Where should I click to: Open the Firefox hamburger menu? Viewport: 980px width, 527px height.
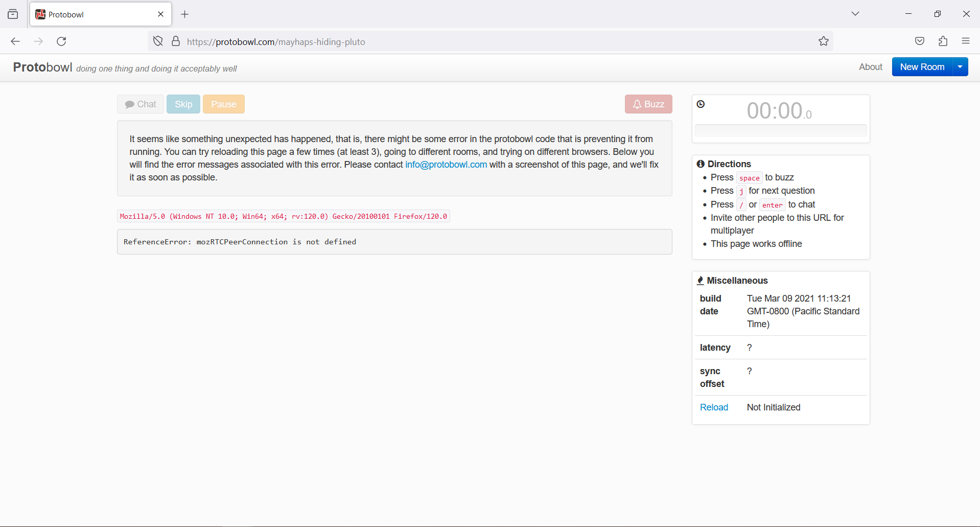click(966, 41)
